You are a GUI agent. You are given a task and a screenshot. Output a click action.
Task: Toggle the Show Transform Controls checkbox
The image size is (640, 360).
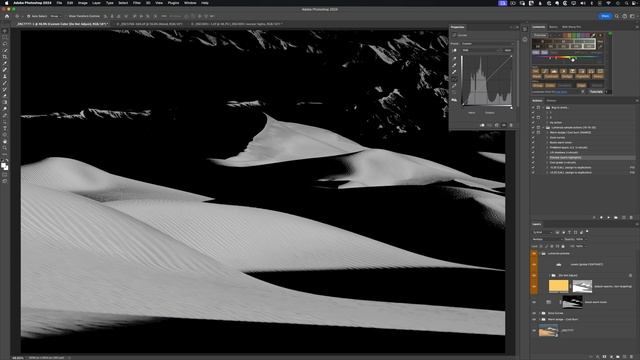point(66,16)
